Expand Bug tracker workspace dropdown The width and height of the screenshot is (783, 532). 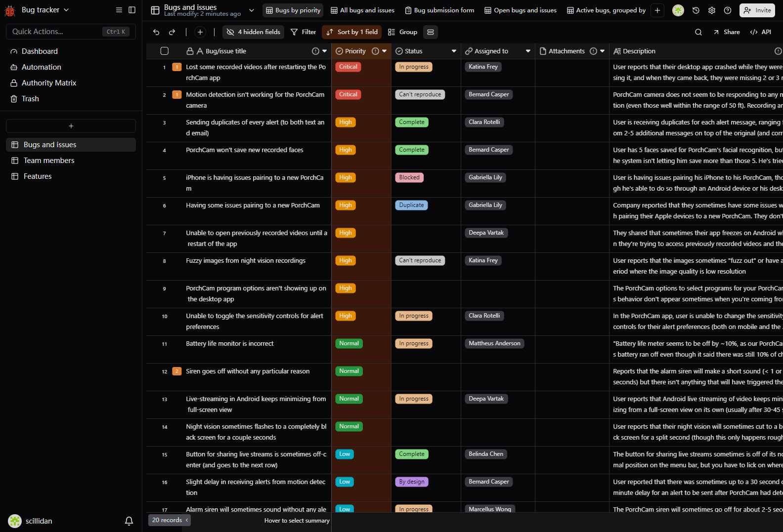(x=66, y=10)
